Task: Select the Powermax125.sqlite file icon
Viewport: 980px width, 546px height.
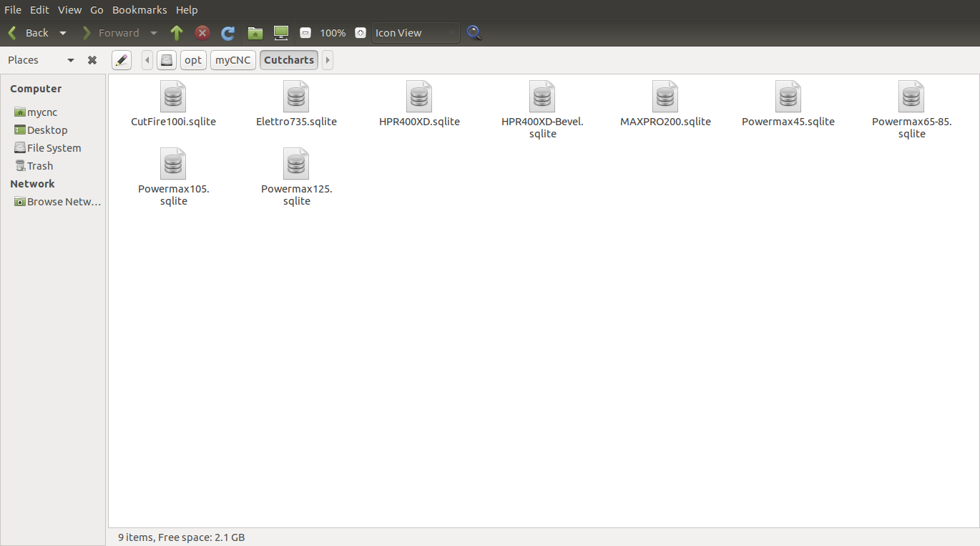Action: pyautogui.click(x=296, y=164)
